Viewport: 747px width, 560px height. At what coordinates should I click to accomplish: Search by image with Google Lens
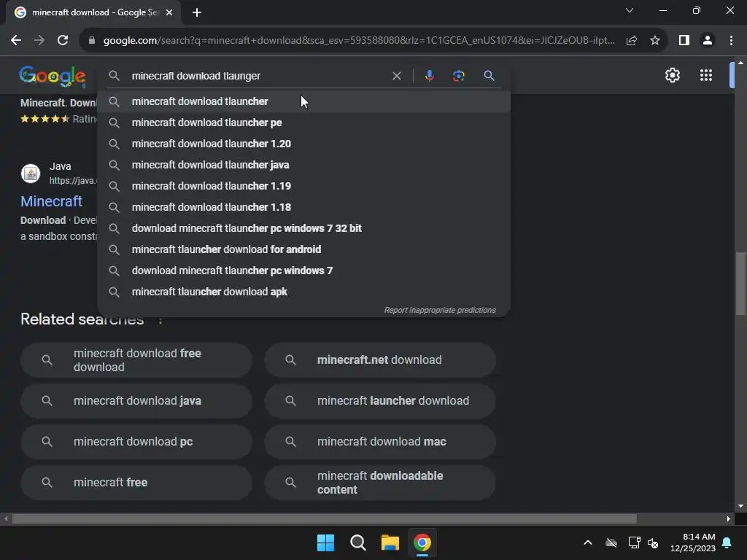[x=458, y=76]
